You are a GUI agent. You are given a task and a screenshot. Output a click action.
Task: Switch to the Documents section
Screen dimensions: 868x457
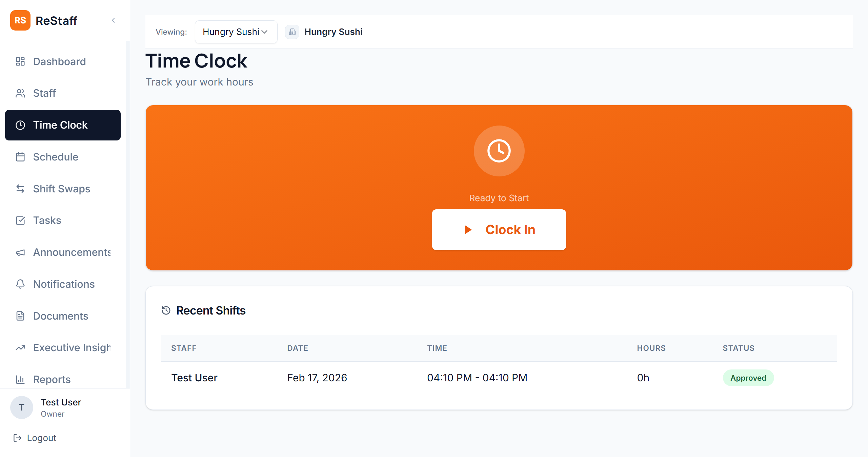tap(60, 316)
